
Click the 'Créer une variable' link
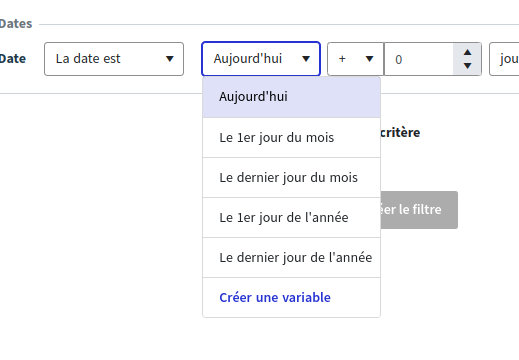(x=275, y=298)
